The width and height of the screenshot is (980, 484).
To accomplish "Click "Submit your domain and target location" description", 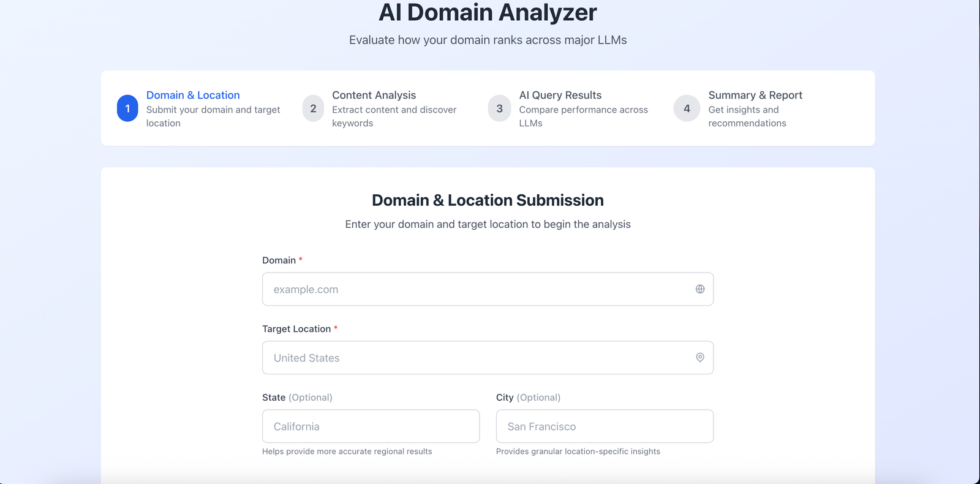I will [213, 116].
